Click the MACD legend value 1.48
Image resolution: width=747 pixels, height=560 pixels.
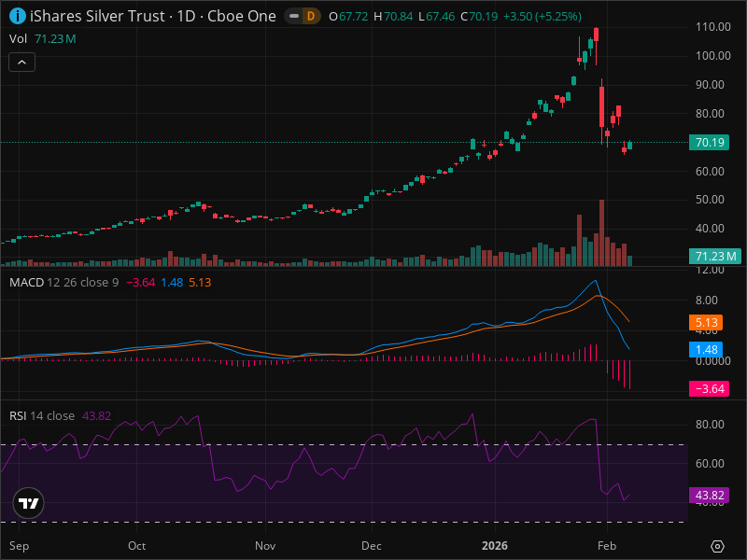[x=172, y=283]
